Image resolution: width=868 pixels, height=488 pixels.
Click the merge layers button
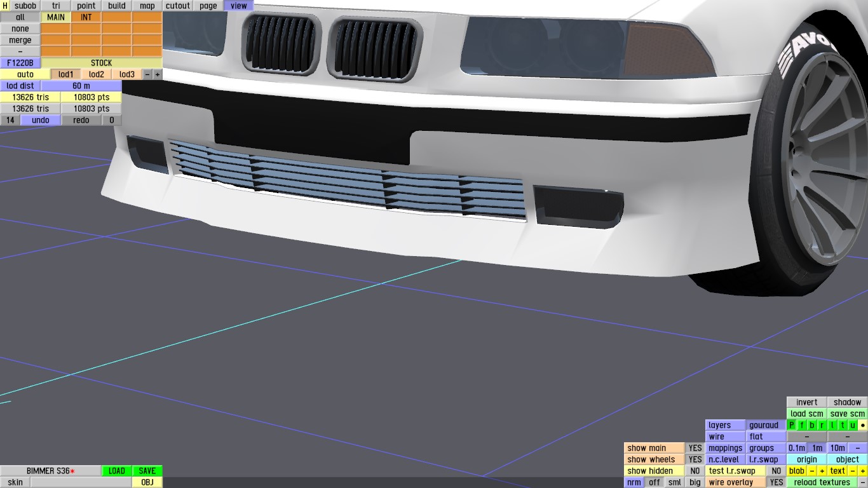[x=20, y=40]
